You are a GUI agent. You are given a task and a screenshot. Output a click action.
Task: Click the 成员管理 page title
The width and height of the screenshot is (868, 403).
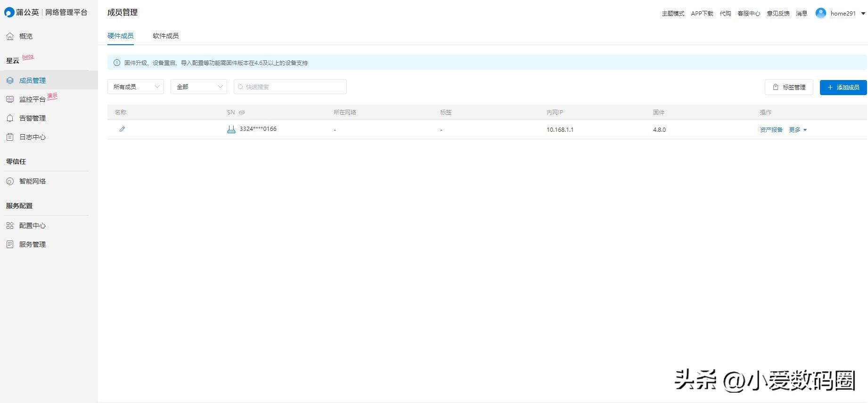(123, 13)
